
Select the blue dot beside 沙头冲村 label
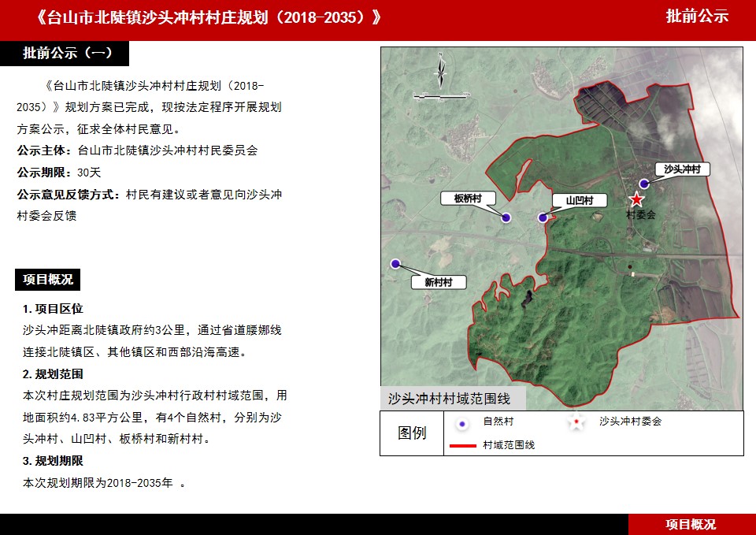pyautogui.click(x=644, y=184)
